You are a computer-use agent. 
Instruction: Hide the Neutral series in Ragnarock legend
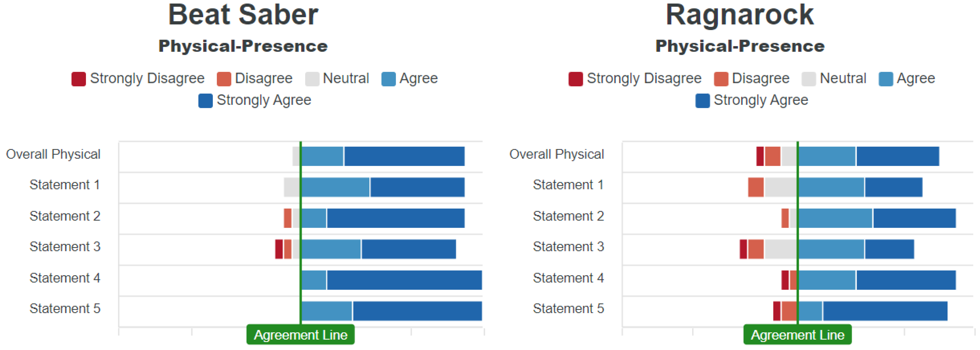[x=809, y=79]
